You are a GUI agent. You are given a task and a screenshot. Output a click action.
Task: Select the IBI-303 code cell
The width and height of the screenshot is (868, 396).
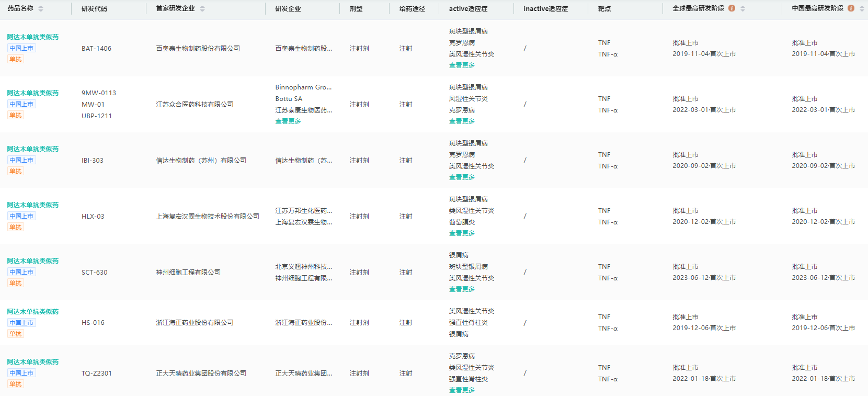(x=93, y=161)
